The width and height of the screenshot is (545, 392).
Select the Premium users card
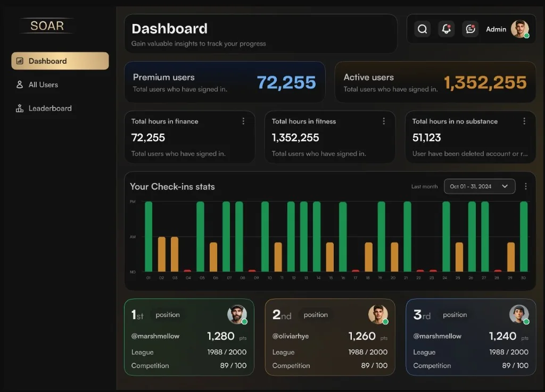[x=225, y=82]
